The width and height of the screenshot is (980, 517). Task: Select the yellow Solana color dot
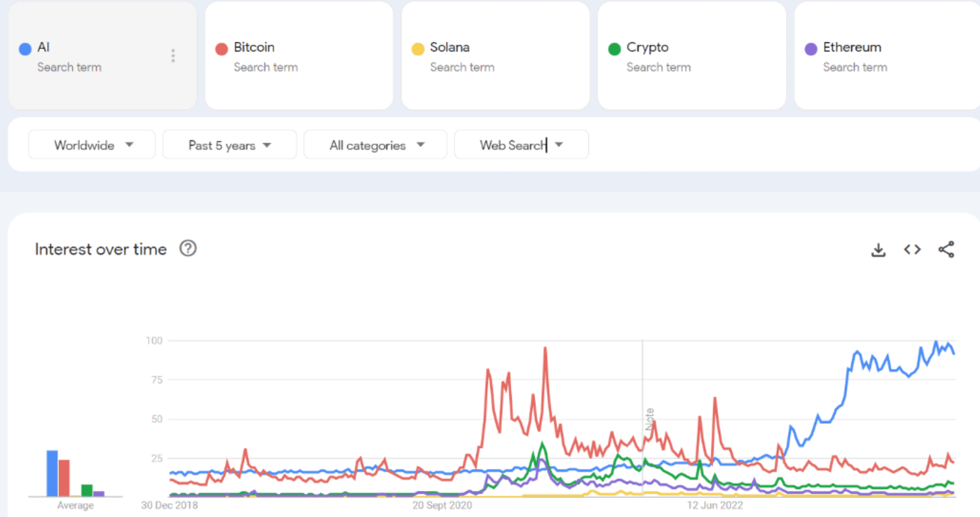click(x=418, y=49)
